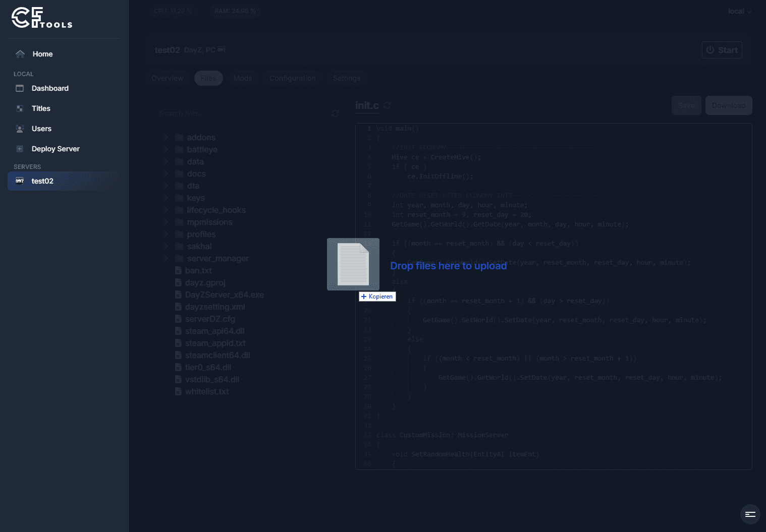Expand the docs folder
The height and width of the screenshot is (532, 766).
click(x=166, y=173)
